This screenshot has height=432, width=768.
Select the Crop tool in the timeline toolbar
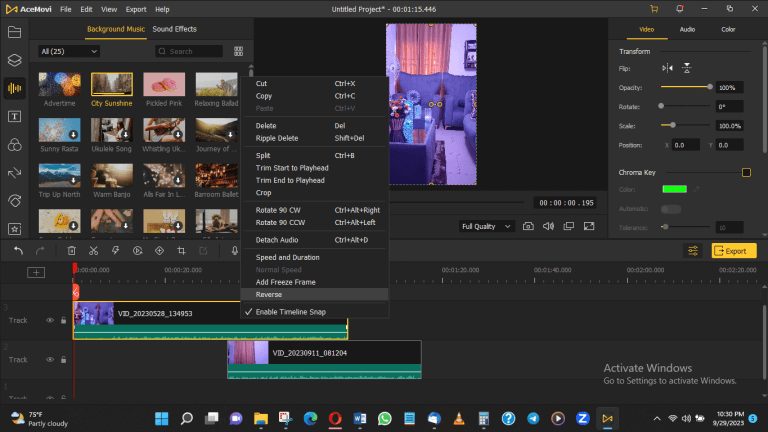pyautogui.click(x=181, y=251)
